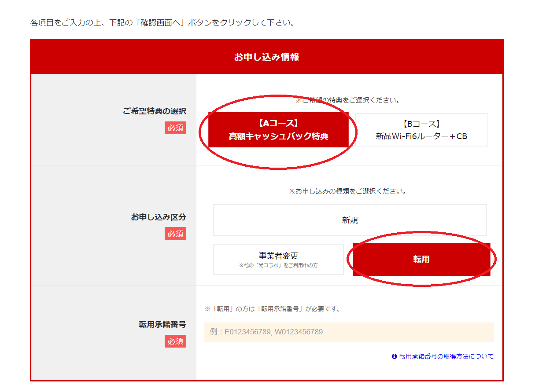Choose the Bコース 新品Wi-Fi6ルーター＋CB option
Viewport: 535px width, 392px height.
[421, 130]
